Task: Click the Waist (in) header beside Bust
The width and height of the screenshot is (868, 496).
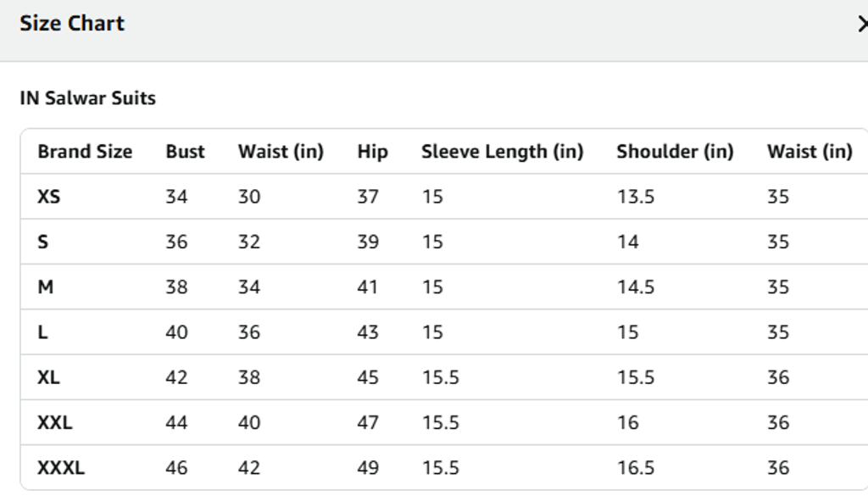Action: pos(281,152)
